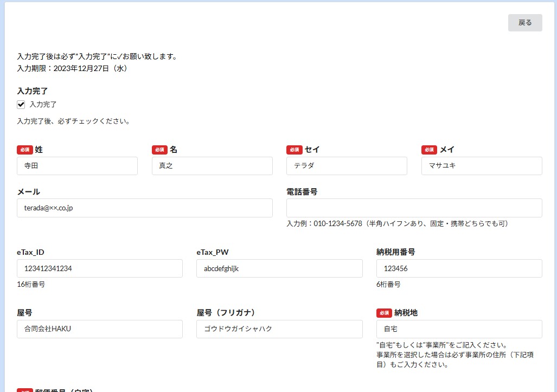Toggle the 入力完了 checkbox
This screenshot has height=392, width=557.
[x=20, y=104]
